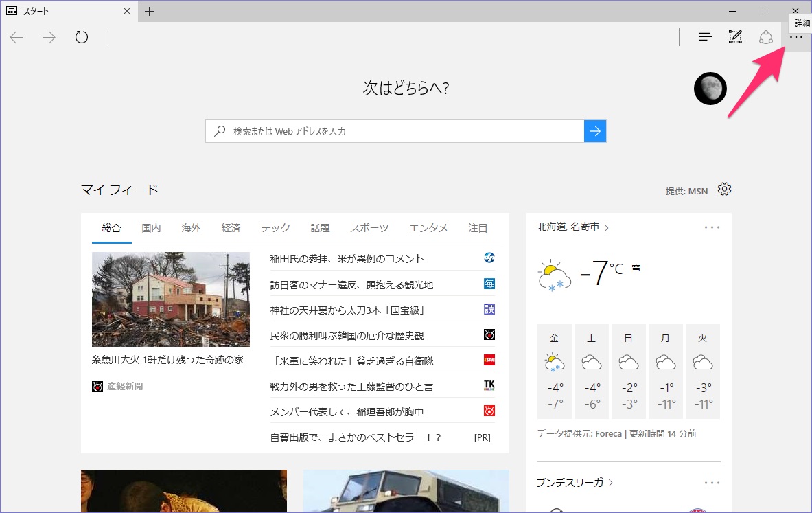Click the current weather snow icon

click(x=555, y=275)
